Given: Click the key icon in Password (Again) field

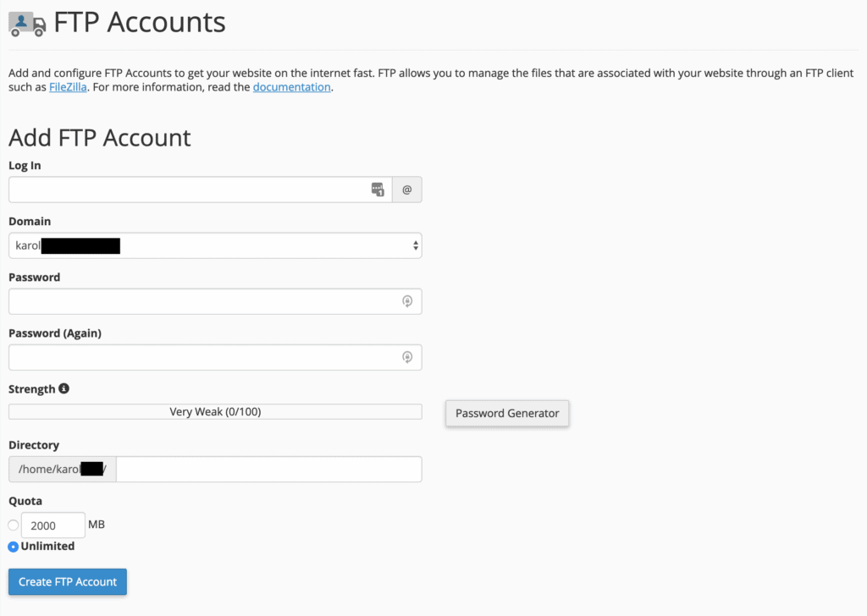Looking at the screenshot, I should (407, 357).
